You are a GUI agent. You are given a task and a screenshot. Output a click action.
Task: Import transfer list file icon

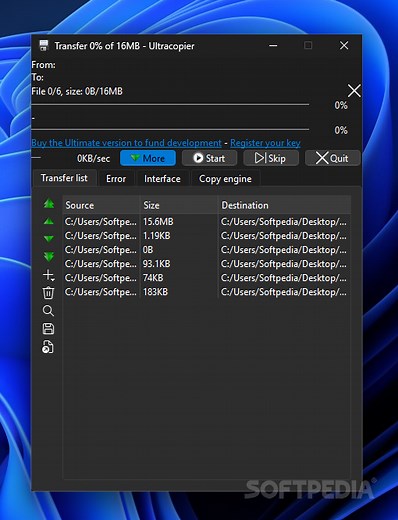(x=48, y=347)
